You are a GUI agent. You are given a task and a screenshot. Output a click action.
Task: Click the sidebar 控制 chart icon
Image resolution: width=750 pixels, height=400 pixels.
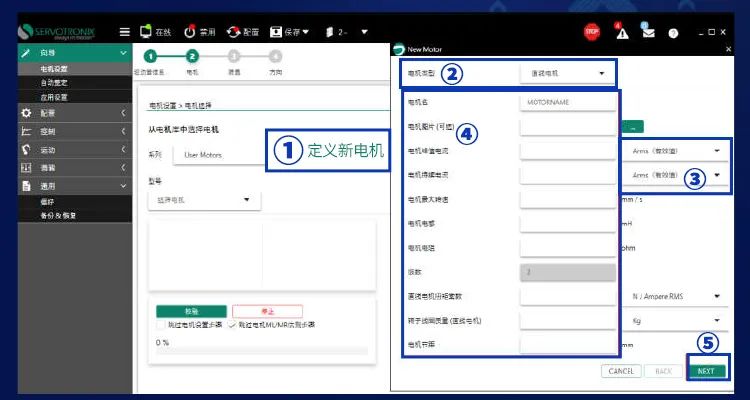click(26, 132)
